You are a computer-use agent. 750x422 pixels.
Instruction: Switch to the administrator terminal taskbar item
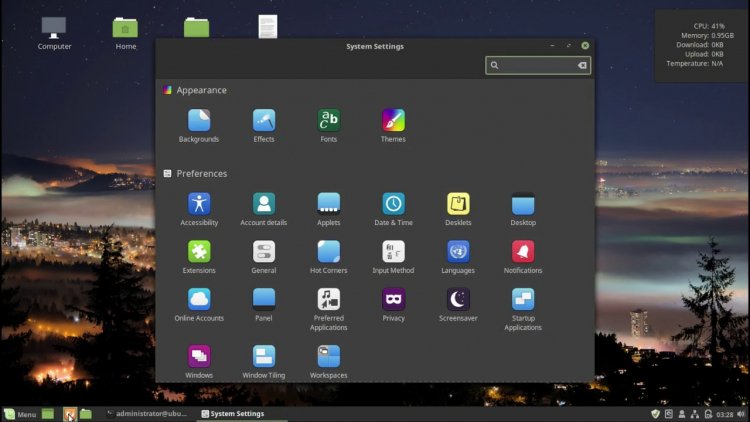coord(147,413)
